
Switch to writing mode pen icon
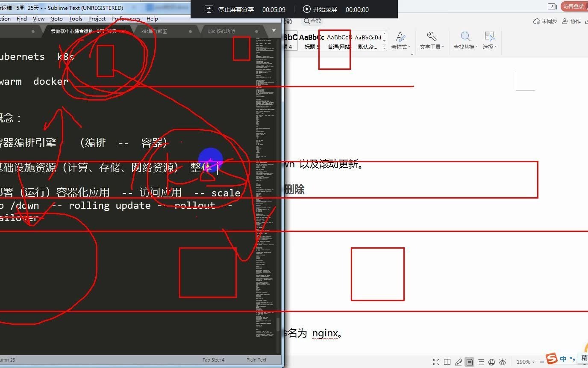[x=458, y=362]
